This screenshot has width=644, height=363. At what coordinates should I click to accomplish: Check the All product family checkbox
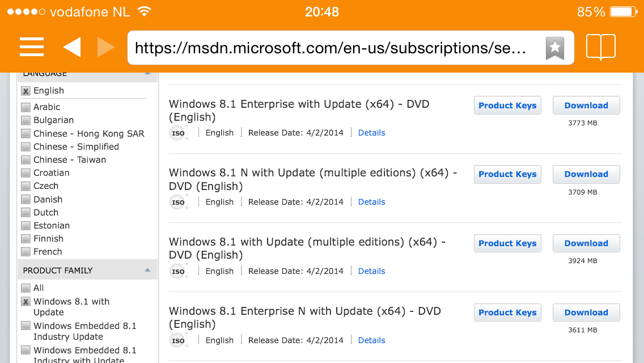click(x=26, y=288)
